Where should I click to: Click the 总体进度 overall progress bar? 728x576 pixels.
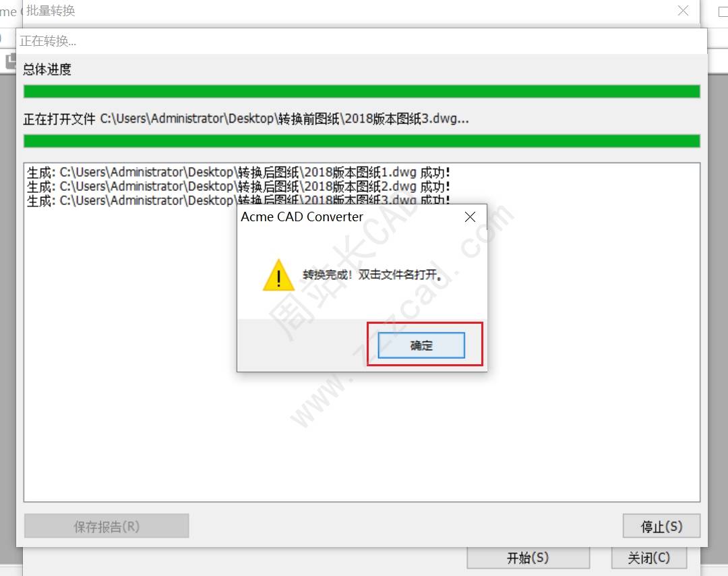click(x=362, y=91)
